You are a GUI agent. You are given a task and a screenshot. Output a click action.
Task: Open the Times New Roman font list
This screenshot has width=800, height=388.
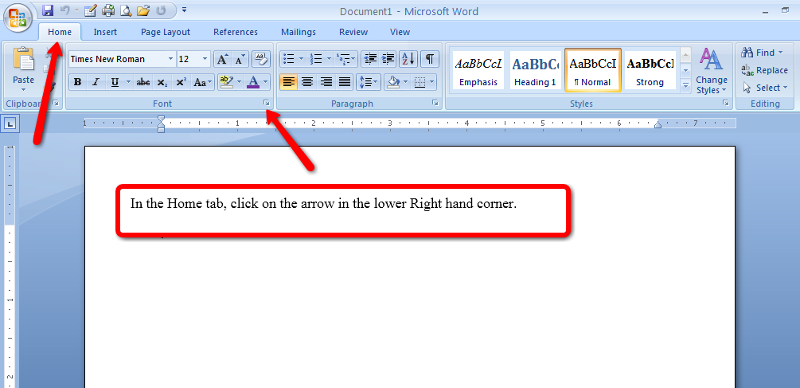click(170, 59)
